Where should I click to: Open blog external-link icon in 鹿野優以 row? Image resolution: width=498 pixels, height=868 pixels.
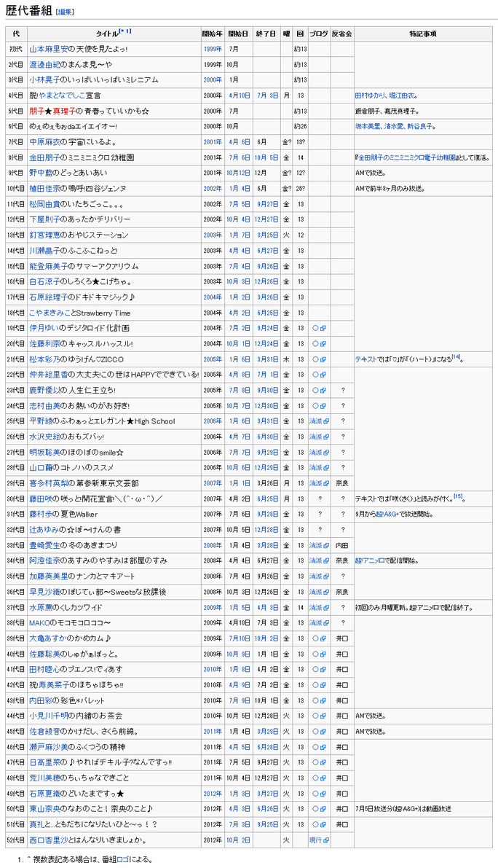click(x=323, y=390)
